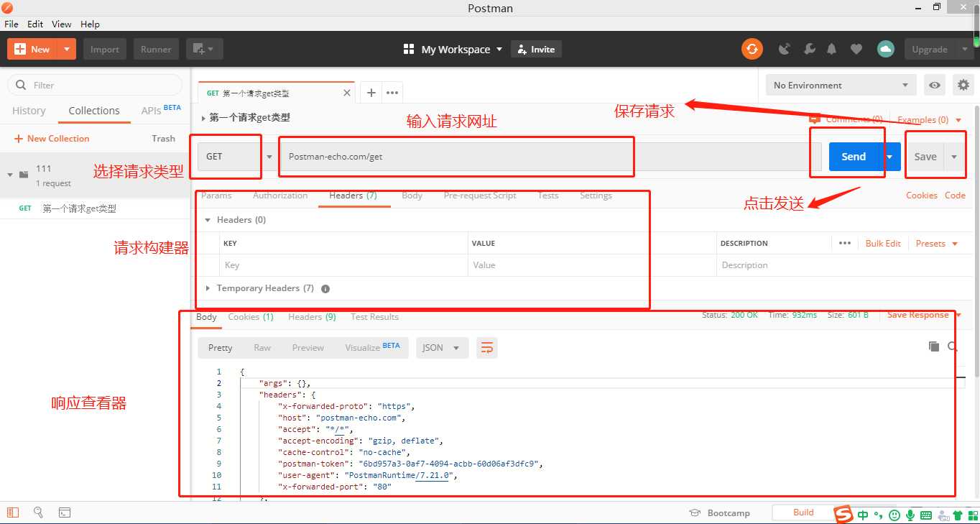Image resolution: width=980 pixels, height=524 pixels.
Task: Open the environment quick look eye icon
Action: pyautogui.click(x=934, y=85)
